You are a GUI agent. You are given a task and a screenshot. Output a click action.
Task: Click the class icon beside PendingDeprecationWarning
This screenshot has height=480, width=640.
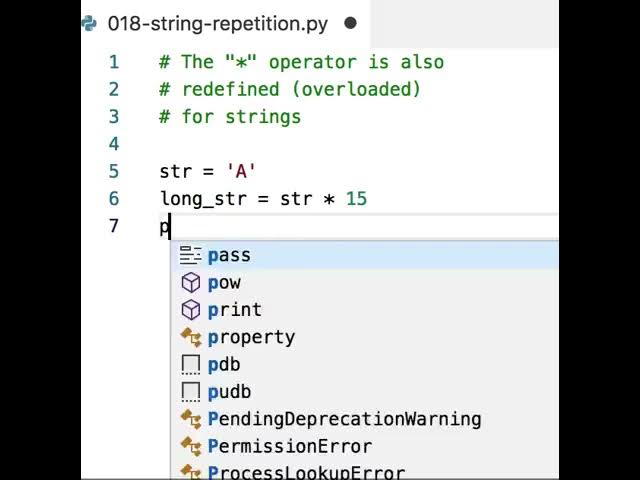coord(191,420)
